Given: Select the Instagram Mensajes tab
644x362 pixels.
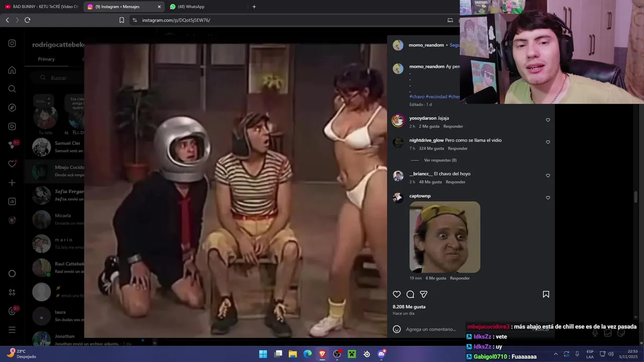Looking at the screenshot, I should tap(124, 7).
